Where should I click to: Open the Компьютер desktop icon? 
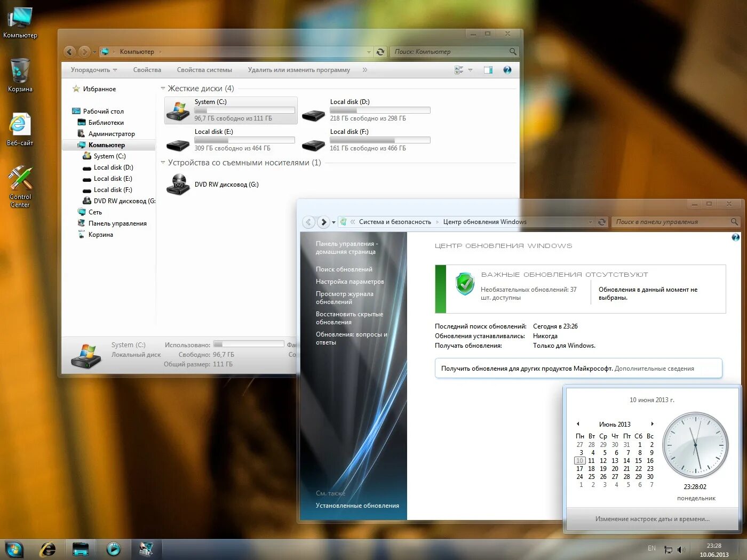pyautogui.click(x=20, y=23)
